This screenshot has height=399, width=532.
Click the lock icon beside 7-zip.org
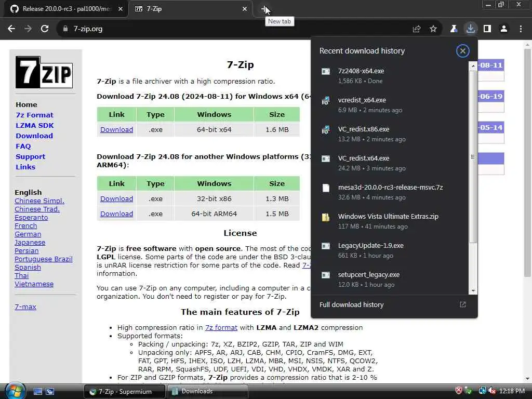(x=65, y=29)
